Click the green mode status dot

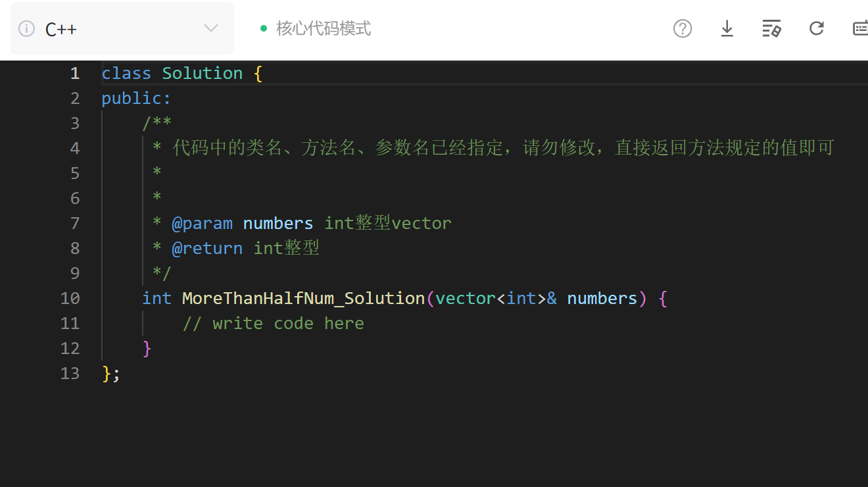[x=264, y=28]
